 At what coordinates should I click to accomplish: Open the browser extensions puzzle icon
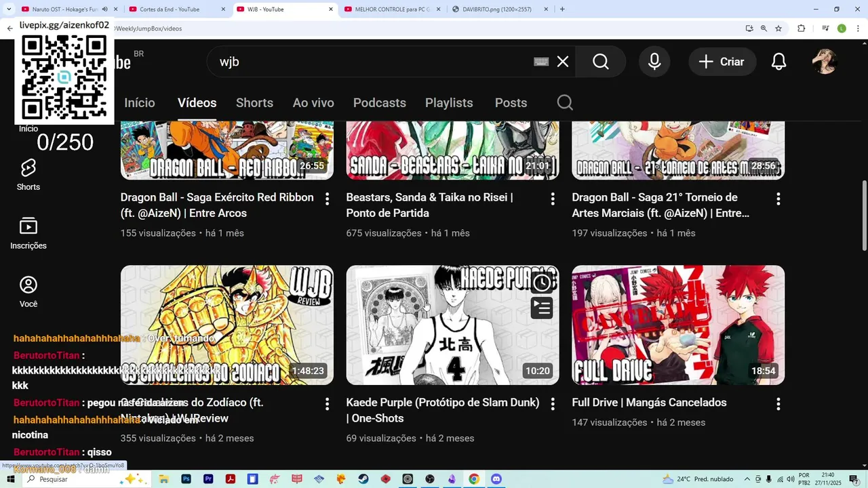pos(801,28)
